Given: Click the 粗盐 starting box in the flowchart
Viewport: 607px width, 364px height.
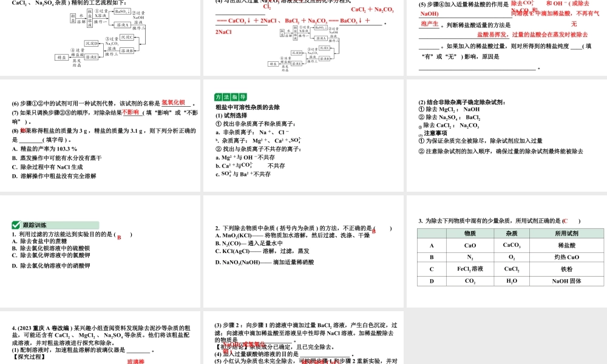Looking at the screenshot, I should (x=72, y=18).
